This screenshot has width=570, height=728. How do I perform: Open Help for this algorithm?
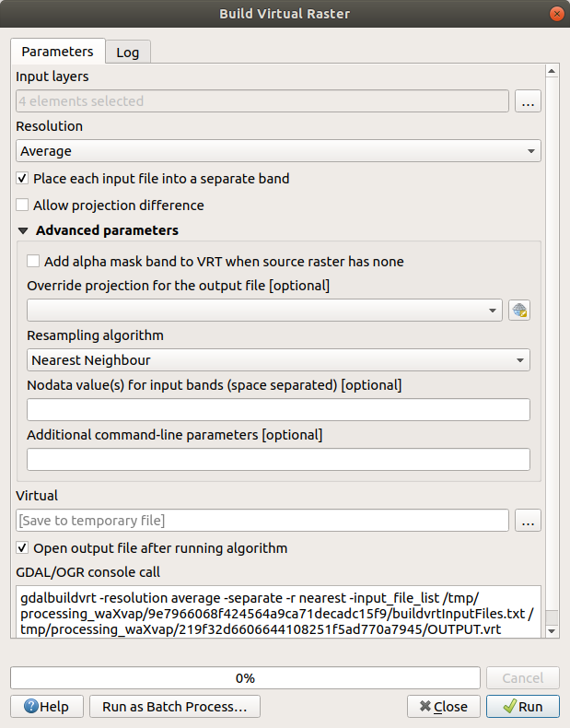click(x=46, y=707)
